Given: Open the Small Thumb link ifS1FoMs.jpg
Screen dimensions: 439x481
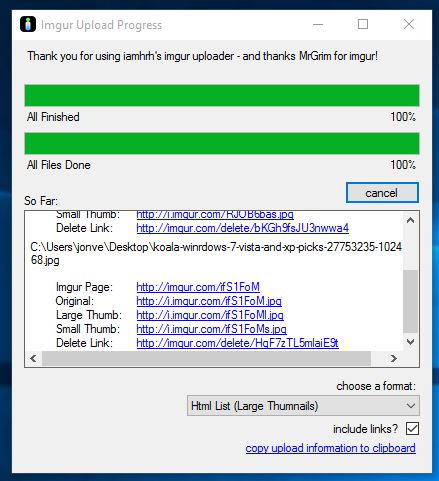Looking at the screenshot, I should point(211,329).
